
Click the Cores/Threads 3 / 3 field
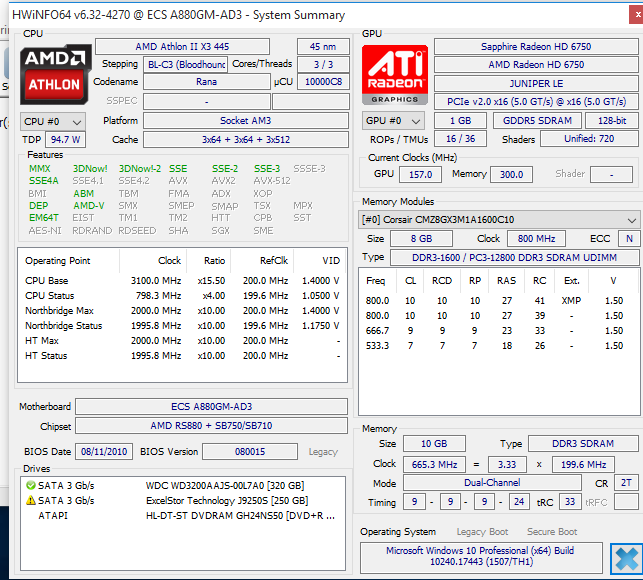323,65
